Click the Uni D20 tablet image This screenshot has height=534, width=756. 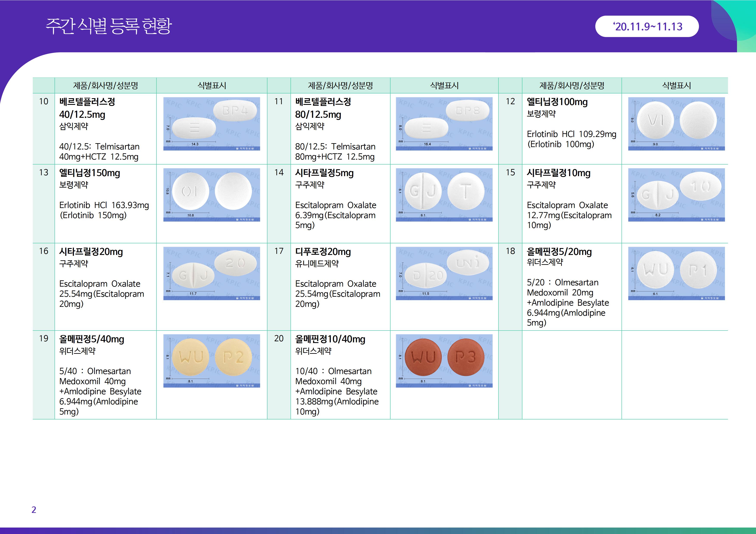point(444,273)
